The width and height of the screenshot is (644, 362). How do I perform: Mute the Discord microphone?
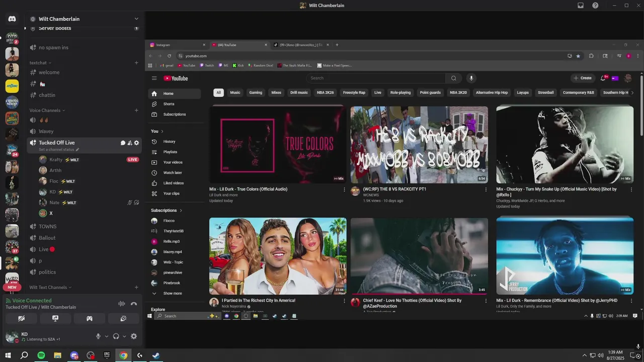[x=99, y=336]
